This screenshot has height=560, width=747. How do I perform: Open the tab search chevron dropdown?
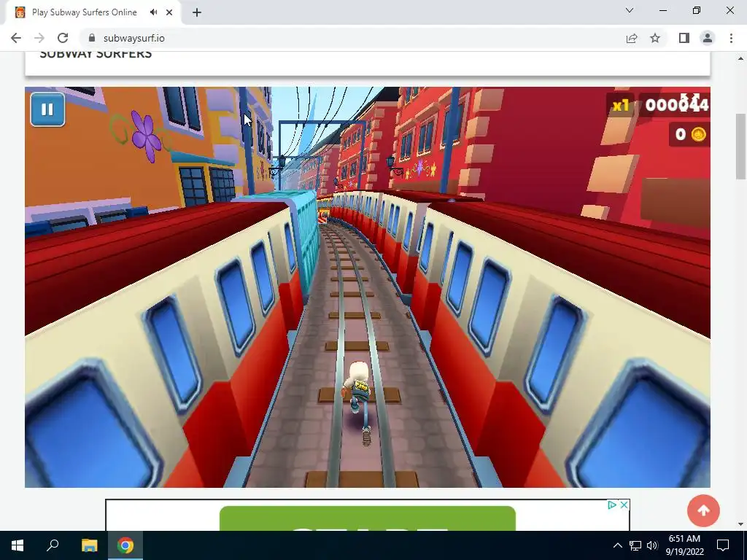point(630,10)
